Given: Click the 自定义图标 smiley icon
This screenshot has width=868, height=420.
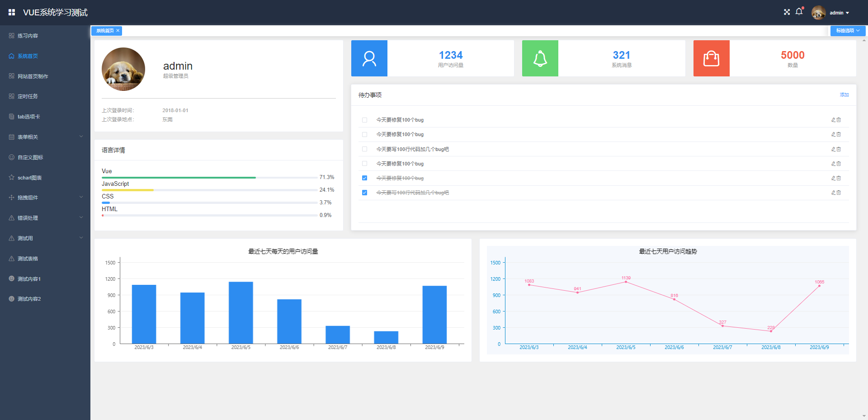Looking at the screenshot, I should pos(12,157).
